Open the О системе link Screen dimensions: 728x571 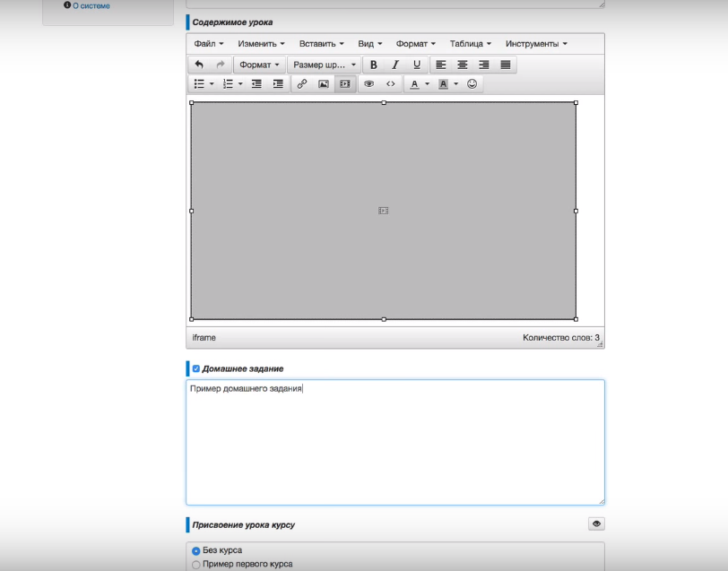click(91, 5)
